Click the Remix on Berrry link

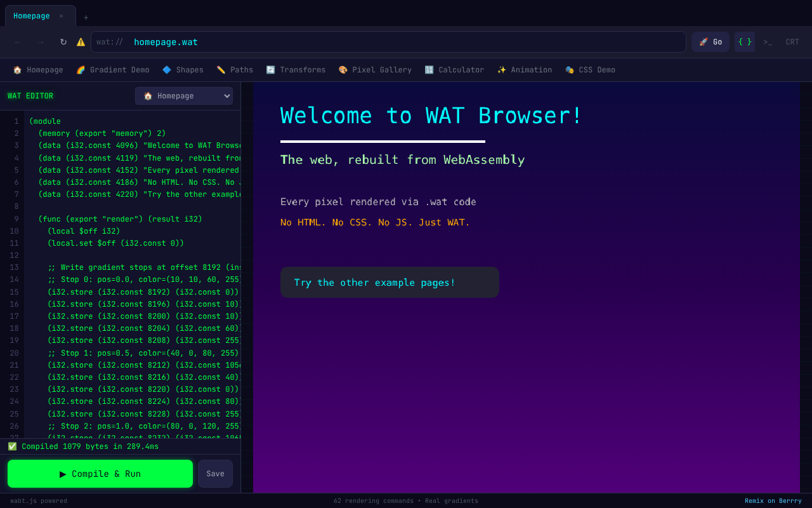773,501
